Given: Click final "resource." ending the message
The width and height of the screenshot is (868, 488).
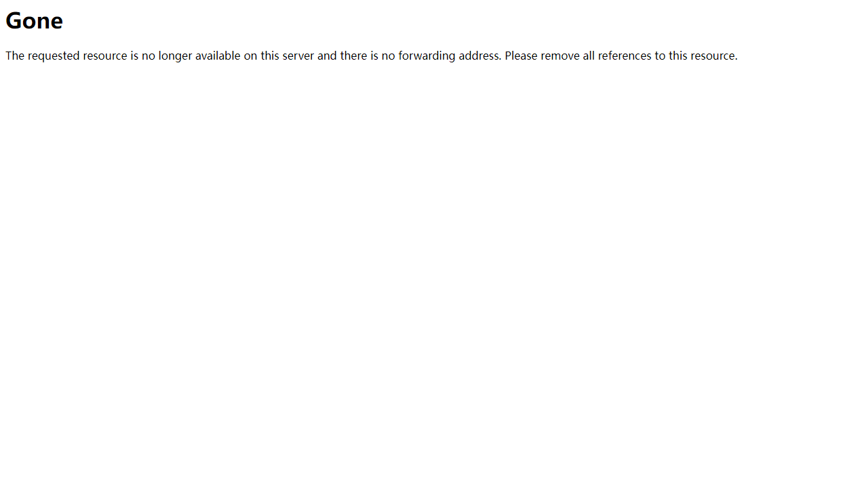Looking at the screenshot, I should coord(715,56).
